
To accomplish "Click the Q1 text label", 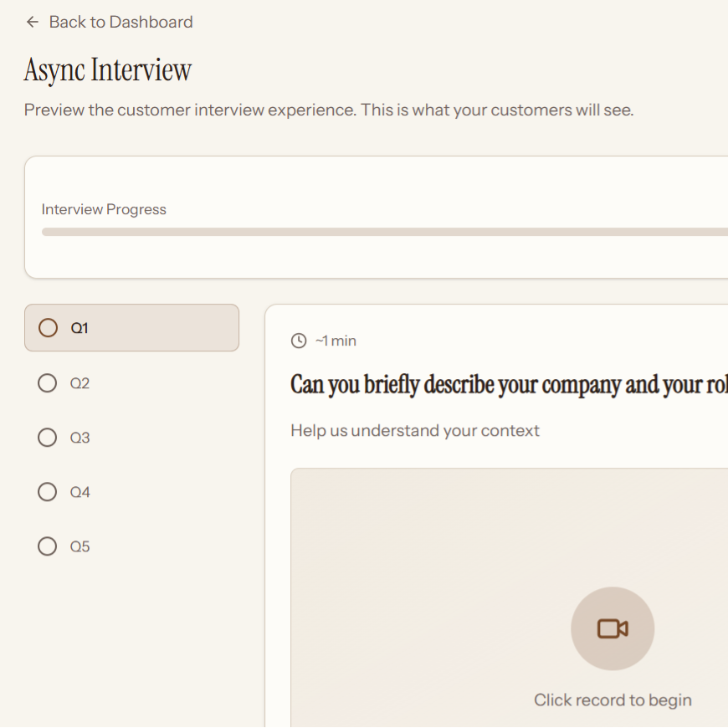I will coord(79,328).
